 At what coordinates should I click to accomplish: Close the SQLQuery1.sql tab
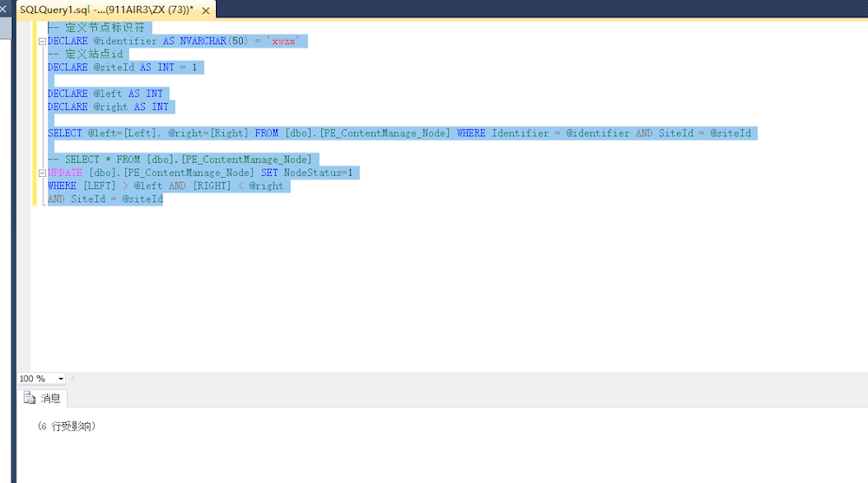coord(206,9)
